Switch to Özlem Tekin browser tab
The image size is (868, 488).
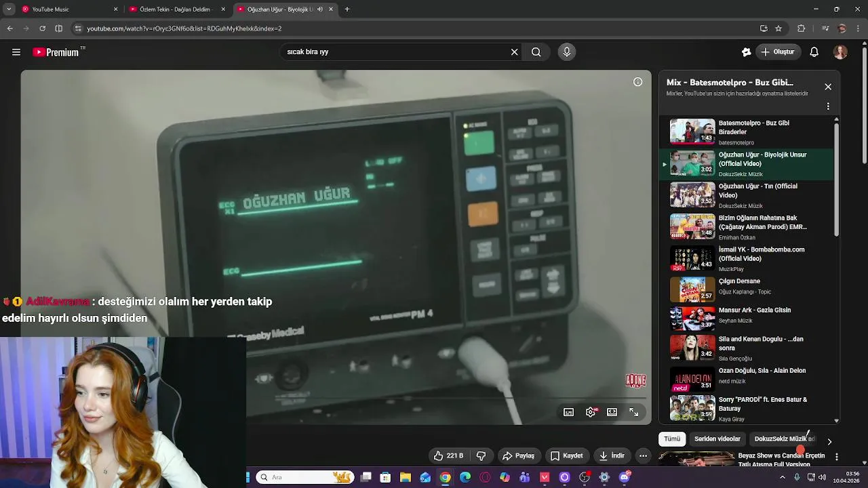176,9
